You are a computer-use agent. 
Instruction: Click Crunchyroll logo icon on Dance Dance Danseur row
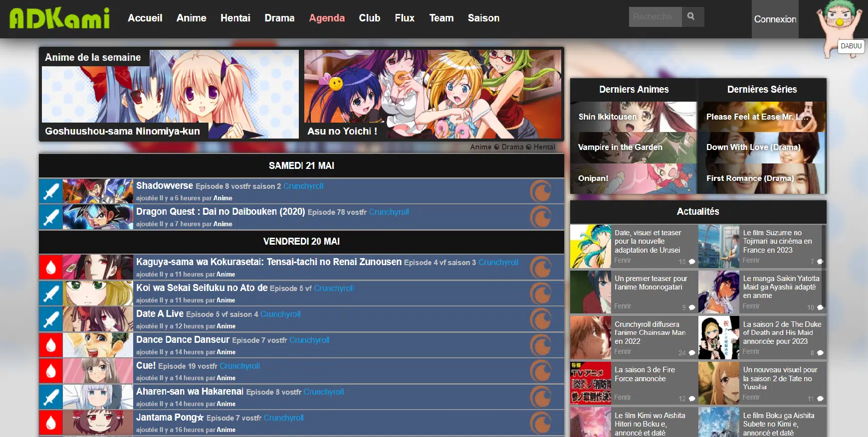point(541,345)
